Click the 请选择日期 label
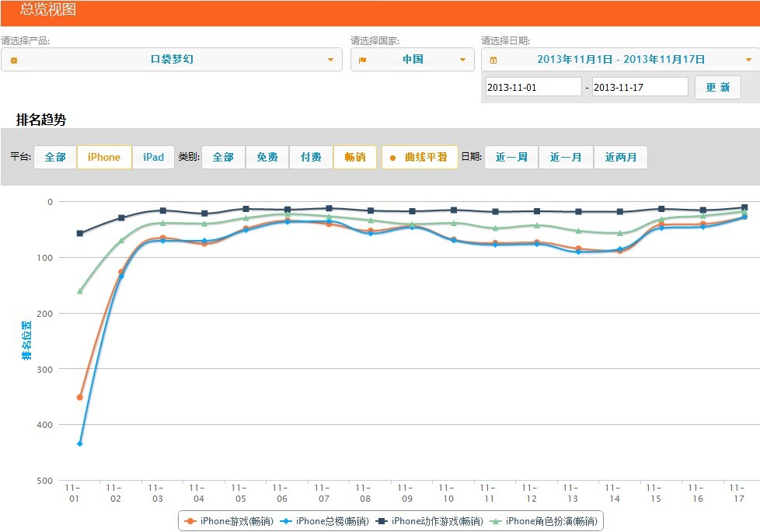 [506, 40]
